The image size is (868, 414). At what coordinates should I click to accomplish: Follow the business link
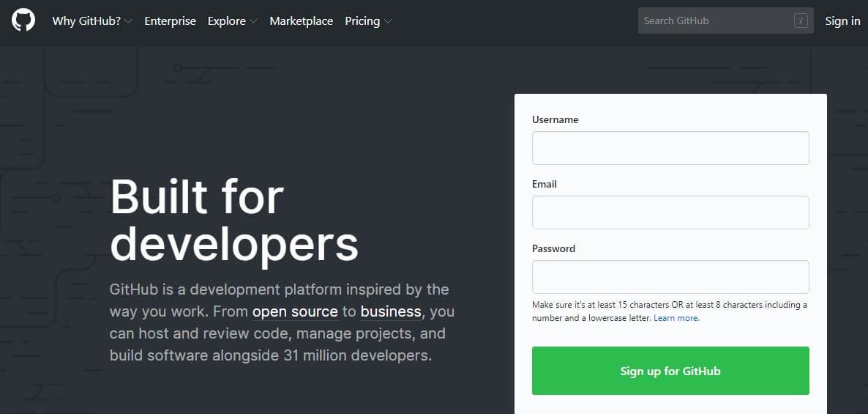[x=391, y=311]
